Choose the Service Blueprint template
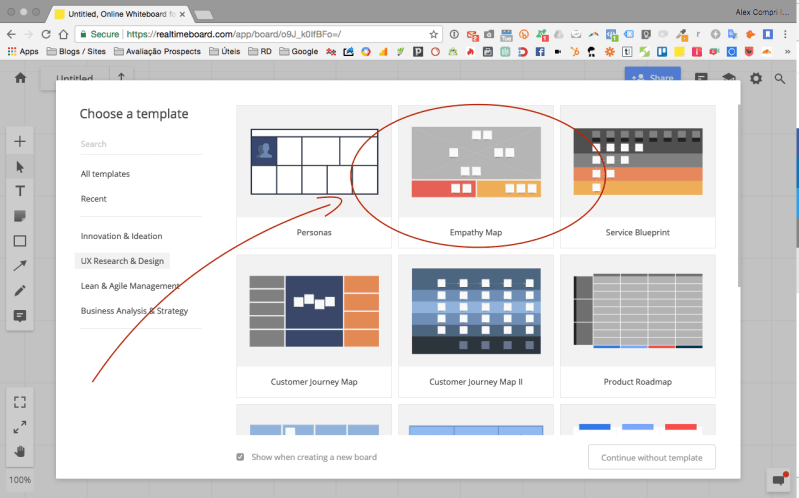Screen dimensions: 799x498 coord(638,177)
